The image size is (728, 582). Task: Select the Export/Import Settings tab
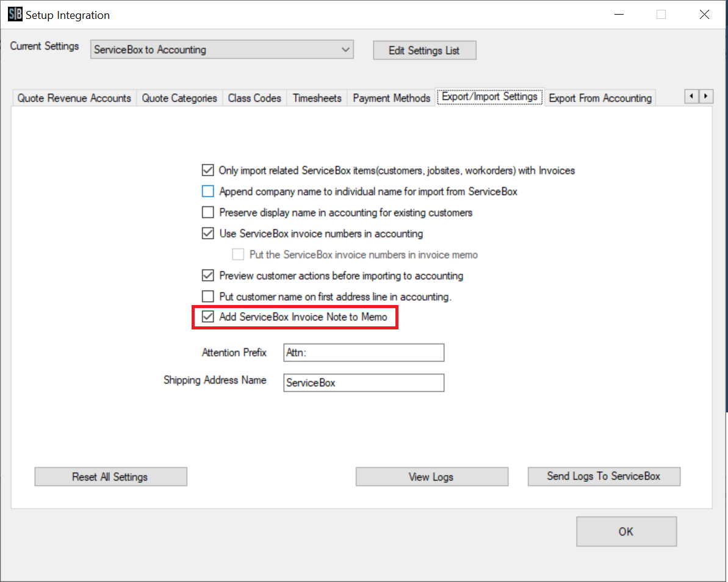(x=490, y=96)
